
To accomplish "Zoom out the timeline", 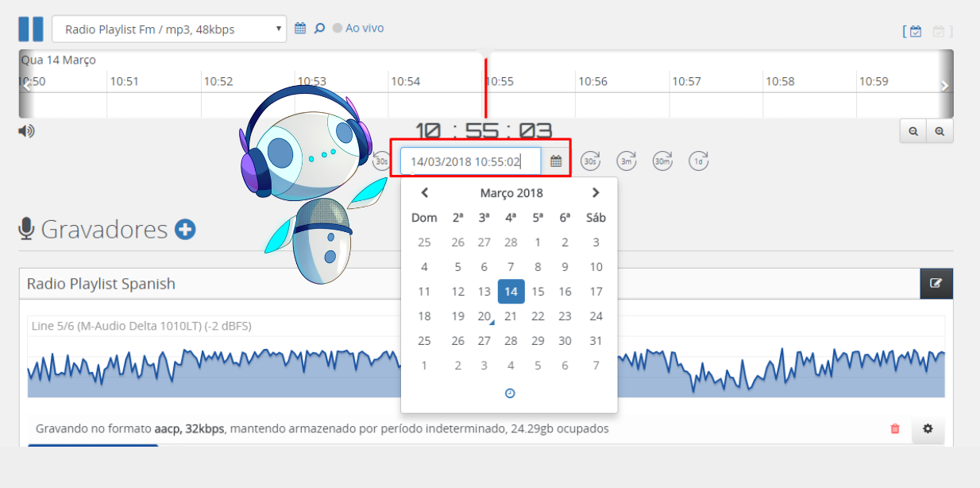I will click(x=913, y=131).
